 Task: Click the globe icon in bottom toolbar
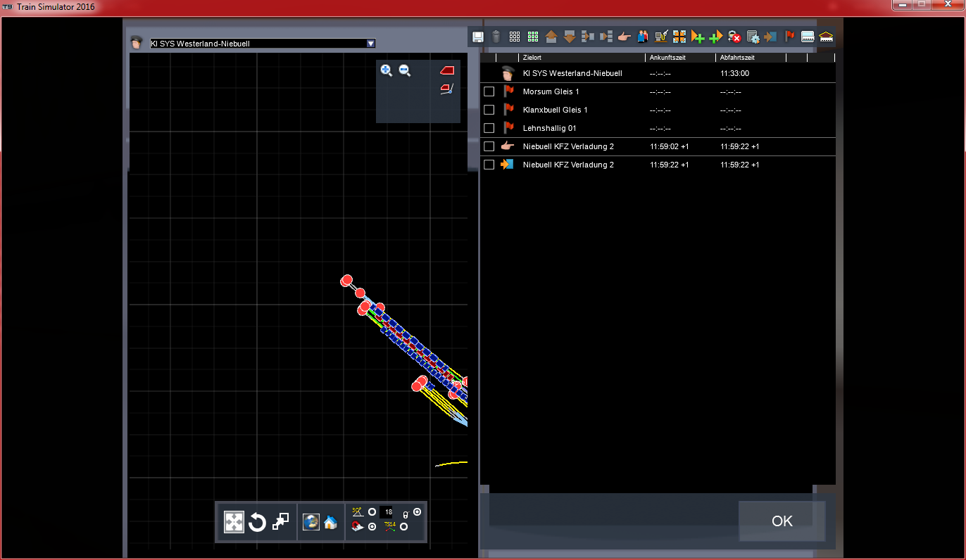(310, 522)
